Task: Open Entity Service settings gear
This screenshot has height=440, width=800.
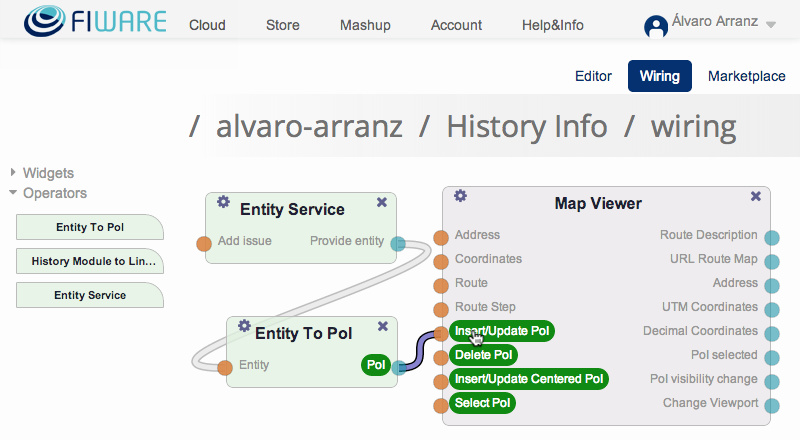Action: pos(223,202)
